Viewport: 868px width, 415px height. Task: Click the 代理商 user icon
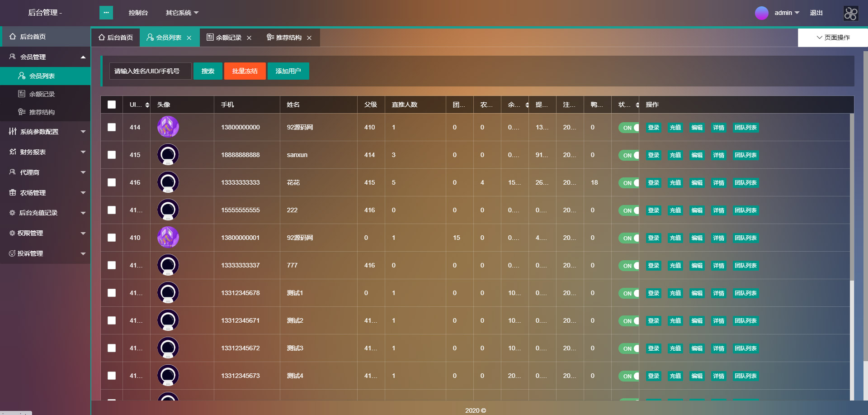click(13, 172)
